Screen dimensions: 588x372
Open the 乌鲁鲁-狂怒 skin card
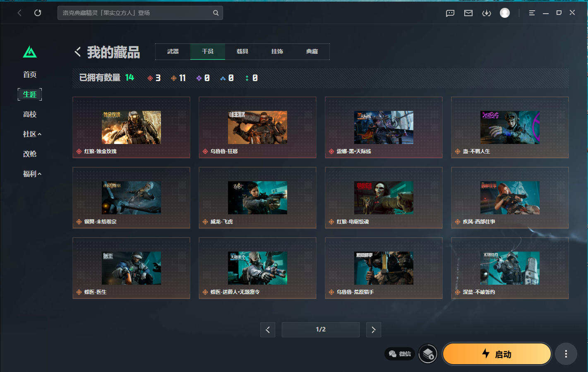pyautogui.click(x=257, y=127)
